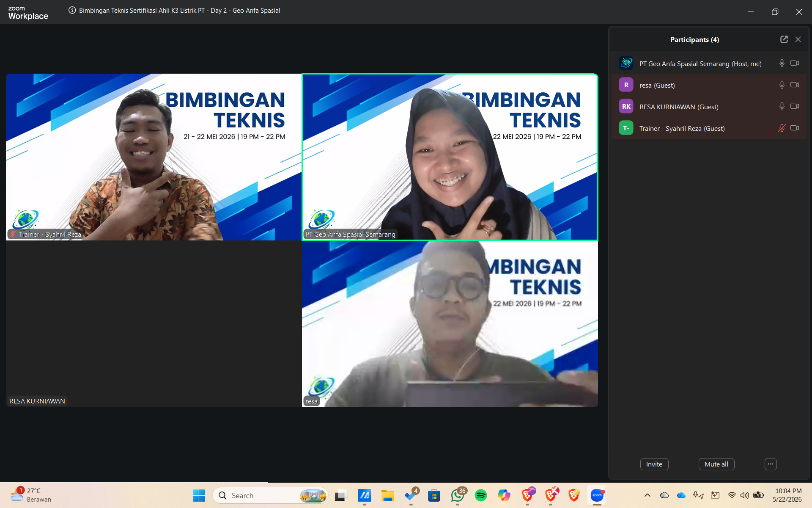This screenshot has width=812, height=508.
Task: Select the resa video tile
Action: click(450, 324)
